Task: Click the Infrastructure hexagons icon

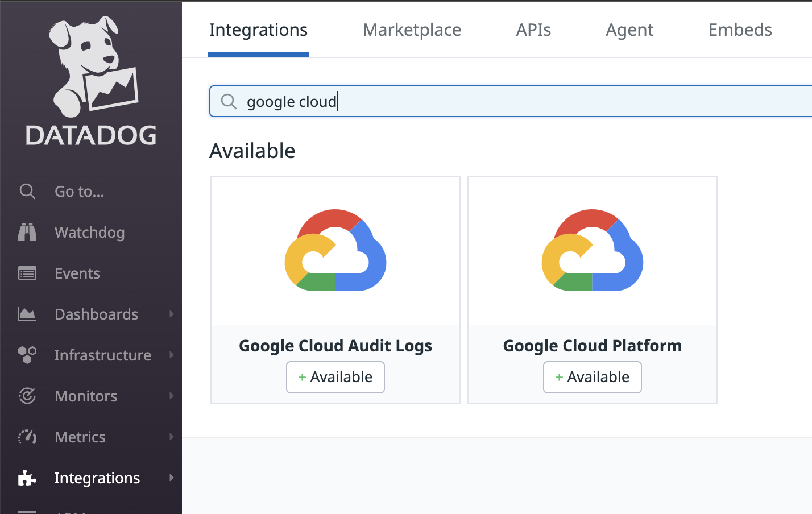Action: (27, 355)
